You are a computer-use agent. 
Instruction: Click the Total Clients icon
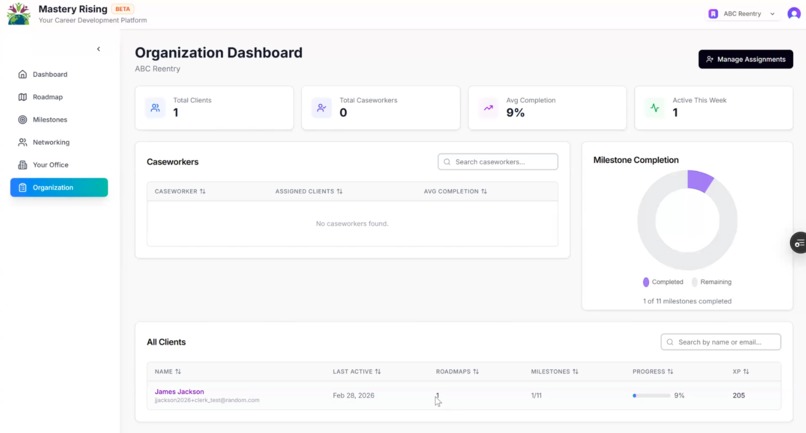(x=155, y=108)
